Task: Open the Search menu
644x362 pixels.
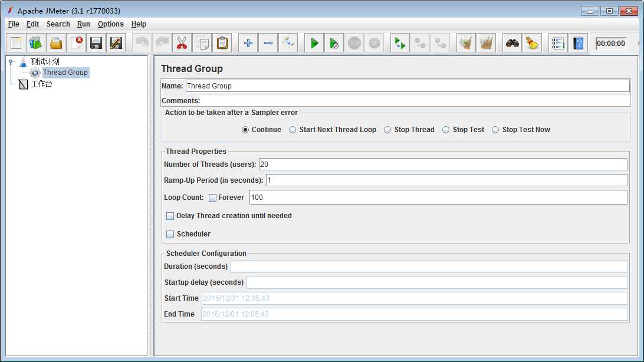Action: coord(58,24)
